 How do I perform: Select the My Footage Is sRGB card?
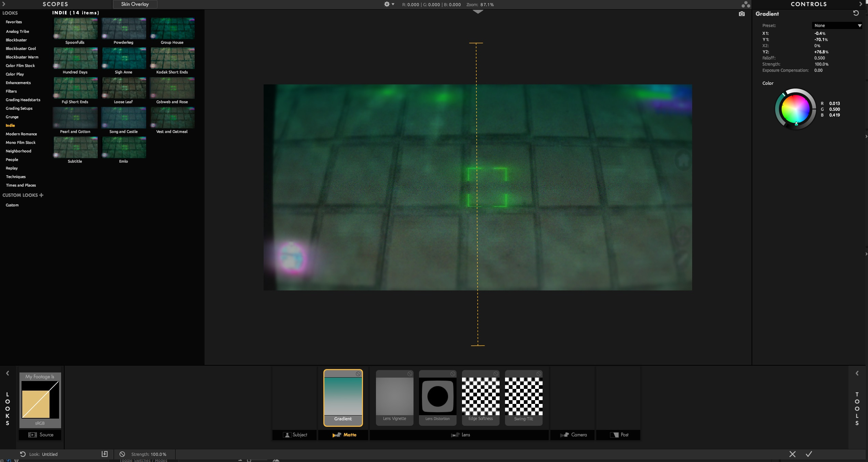pos(40,400)
